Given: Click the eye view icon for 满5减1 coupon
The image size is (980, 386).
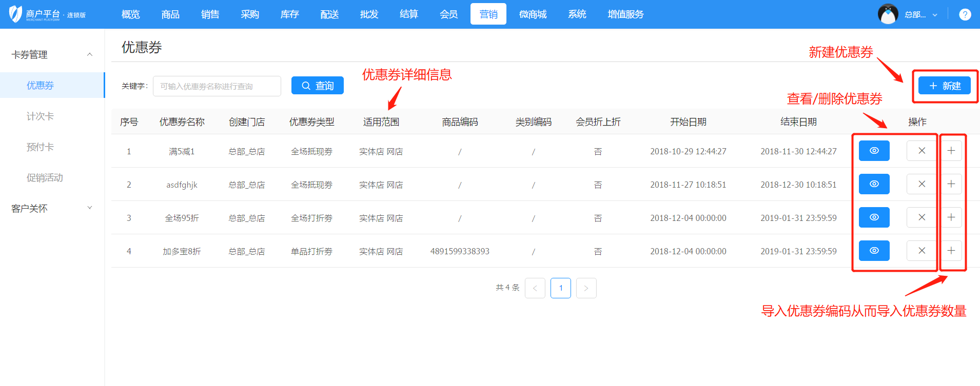Looking at the screenshot, I should [x=874, y=151].
